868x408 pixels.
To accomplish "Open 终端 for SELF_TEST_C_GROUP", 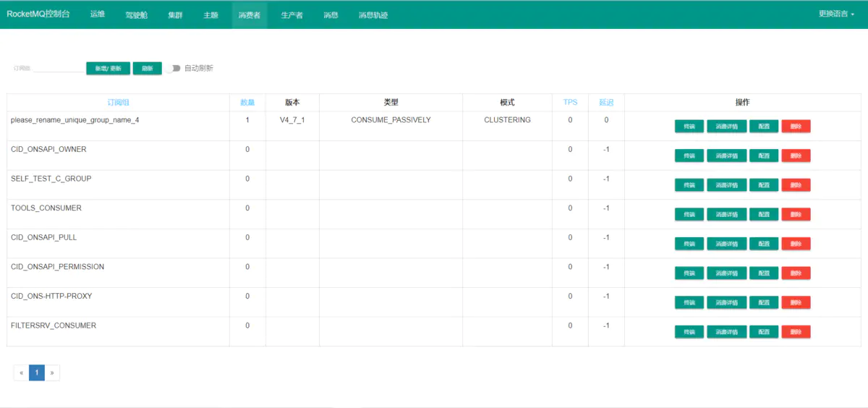I will point(689,185).
